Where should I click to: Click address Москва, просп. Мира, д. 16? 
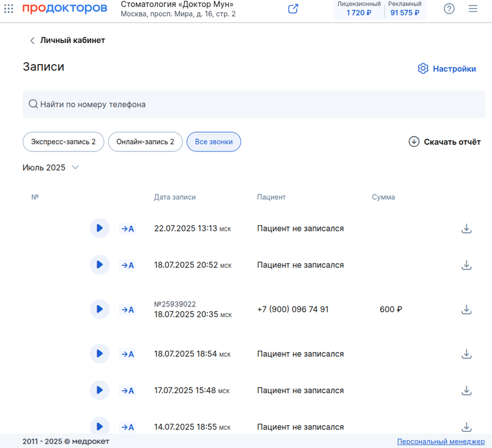178,14
